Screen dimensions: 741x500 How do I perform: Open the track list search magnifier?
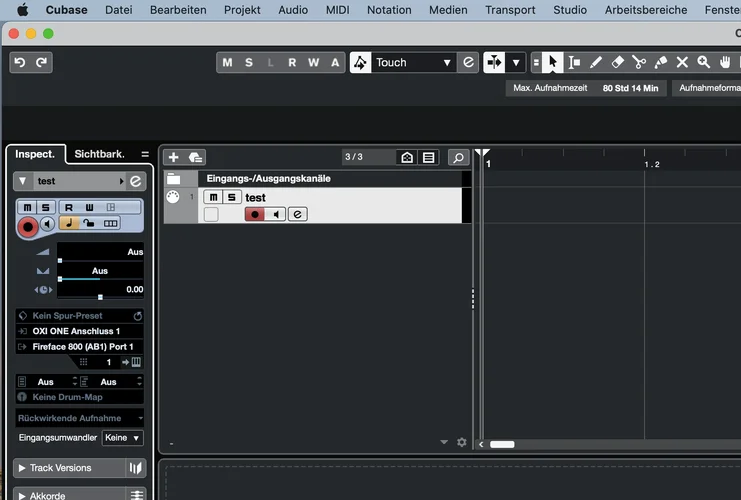(458, 157)
